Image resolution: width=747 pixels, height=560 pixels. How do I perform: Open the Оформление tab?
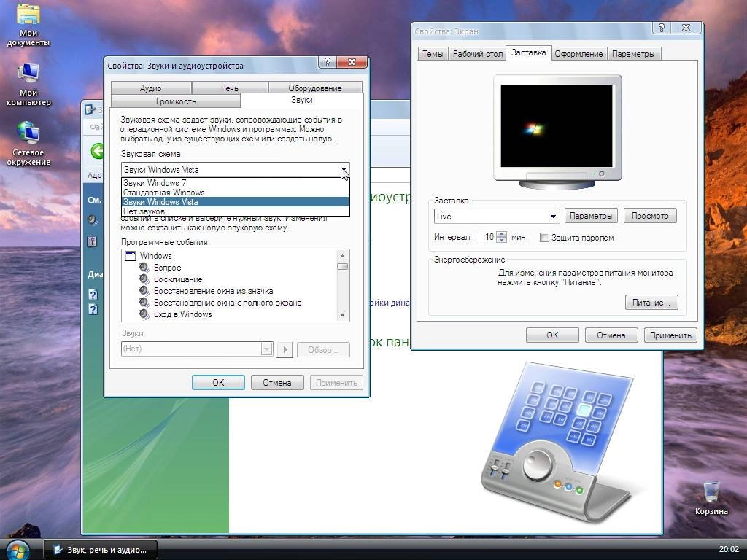click(x=578, y=54)
